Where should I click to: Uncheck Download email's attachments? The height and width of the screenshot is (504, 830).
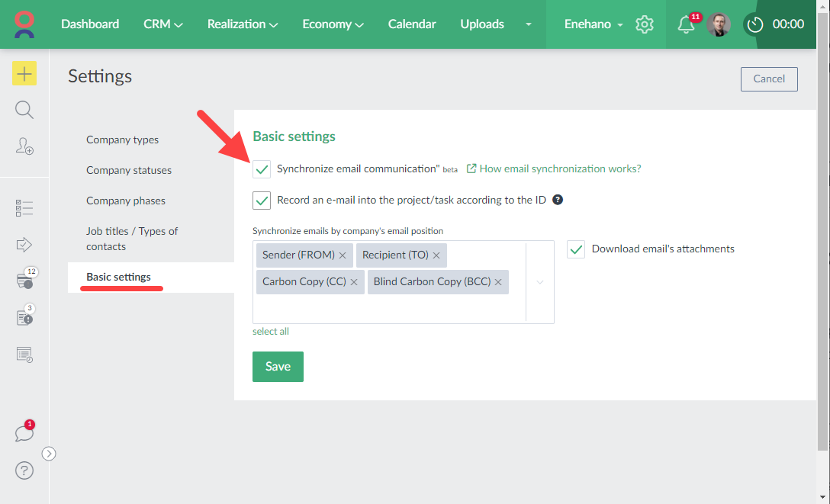tap(576, 249)
